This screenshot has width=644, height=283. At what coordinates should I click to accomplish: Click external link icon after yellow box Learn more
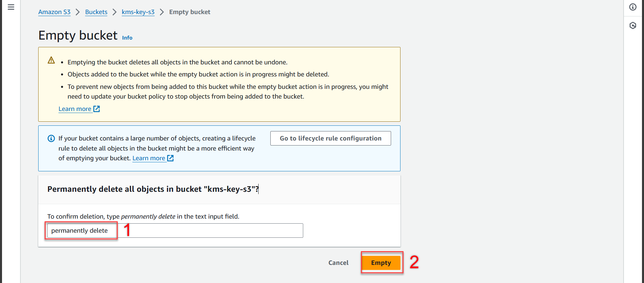(x=97, y=109)
